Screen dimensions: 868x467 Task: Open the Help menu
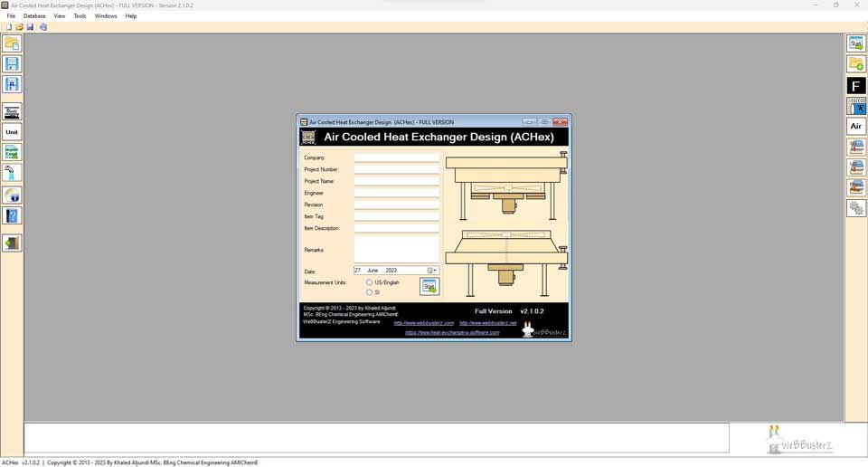(x=130, y=16)
